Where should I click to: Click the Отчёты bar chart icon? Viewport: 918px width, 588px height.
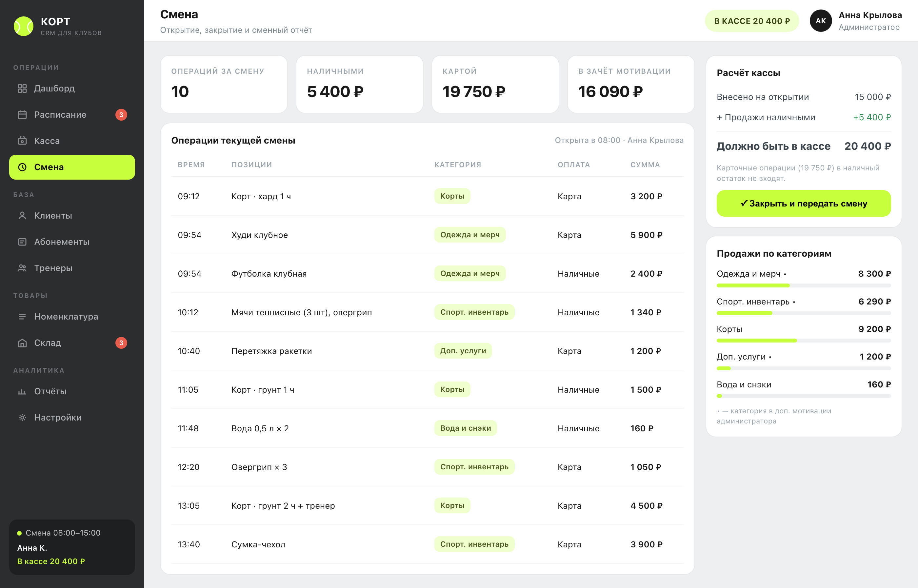coord(22,391)
